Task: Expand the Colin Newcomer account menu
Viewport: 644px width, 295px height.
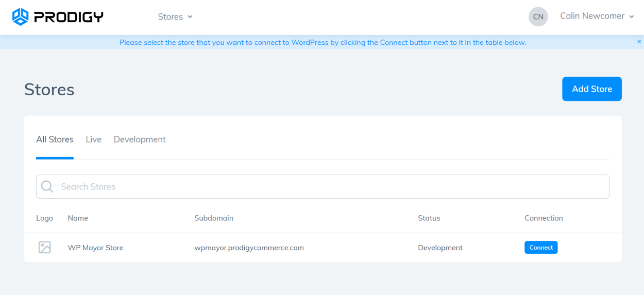Action: [x=597, y=16]
